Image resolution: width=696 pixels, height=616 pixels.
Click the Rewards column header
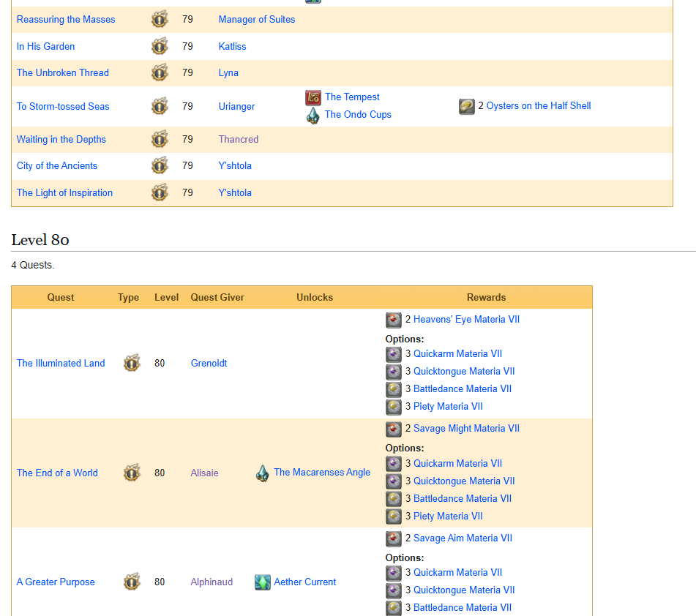[x=486, y=297]
